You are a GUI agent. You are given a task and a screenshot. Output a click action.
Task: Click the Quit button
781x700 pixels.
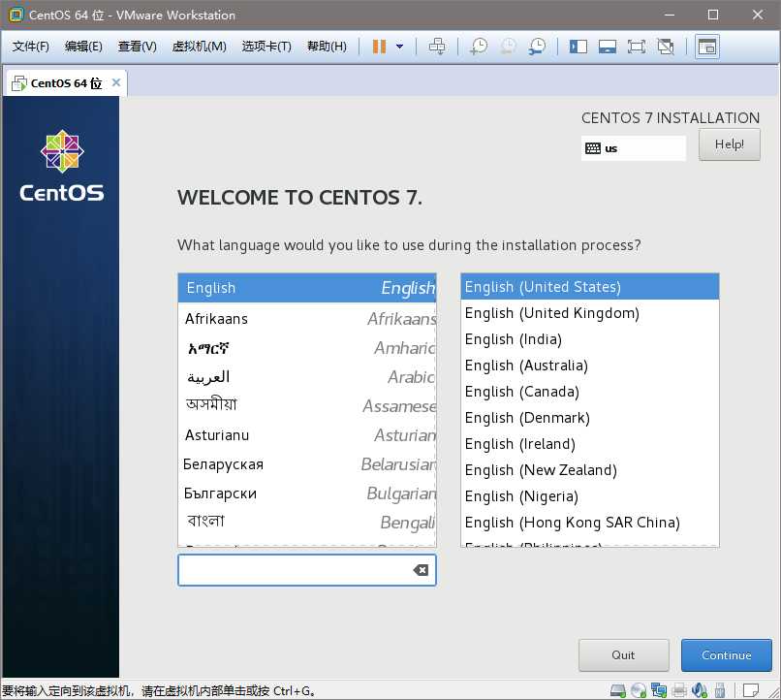[624, 655]
